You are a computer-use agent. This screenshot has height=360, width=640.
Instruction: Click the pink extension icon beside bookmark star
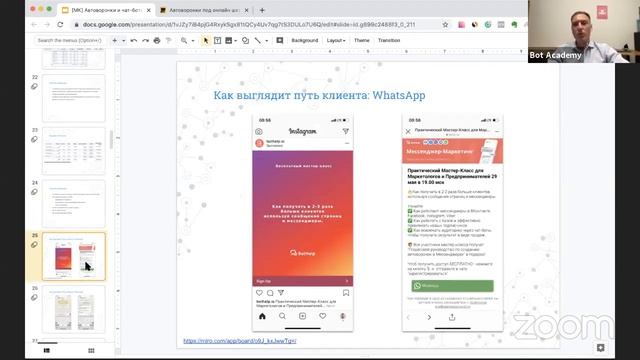[461, 24]
